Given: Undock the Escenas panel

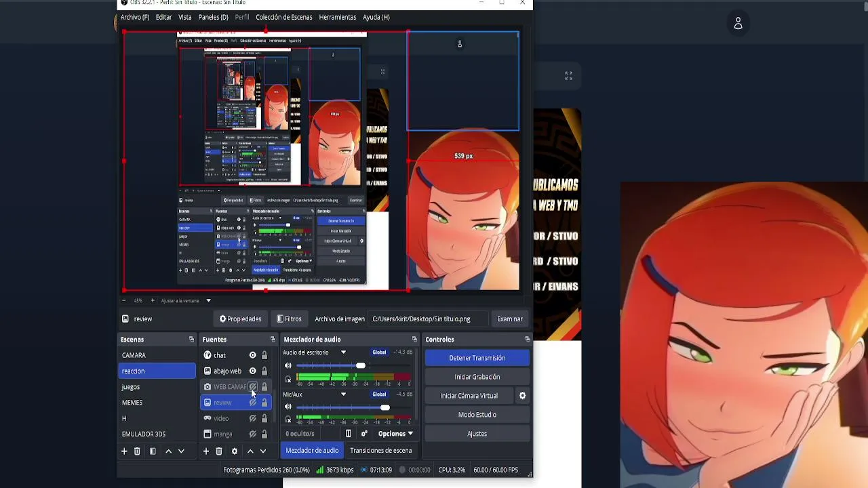Looking at the screenshot, I should click(x=191, y=340).
